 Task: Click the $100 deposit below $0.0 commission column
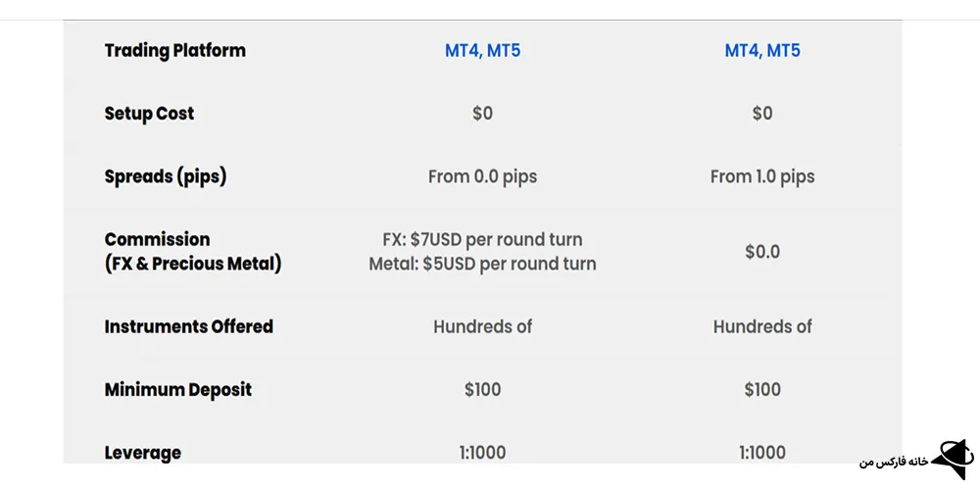pos(762,390)
